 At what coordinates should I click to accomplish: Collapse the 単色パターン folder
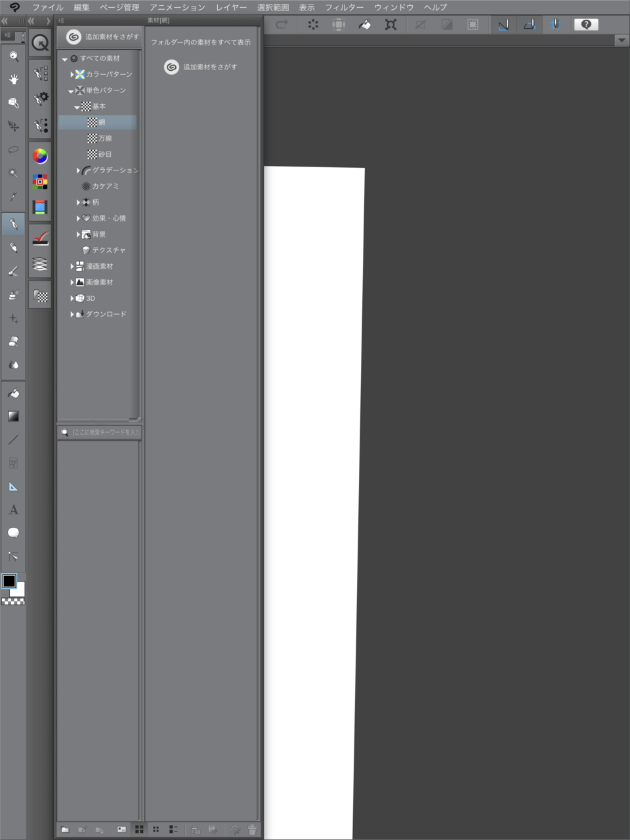[x=71, y=91]
